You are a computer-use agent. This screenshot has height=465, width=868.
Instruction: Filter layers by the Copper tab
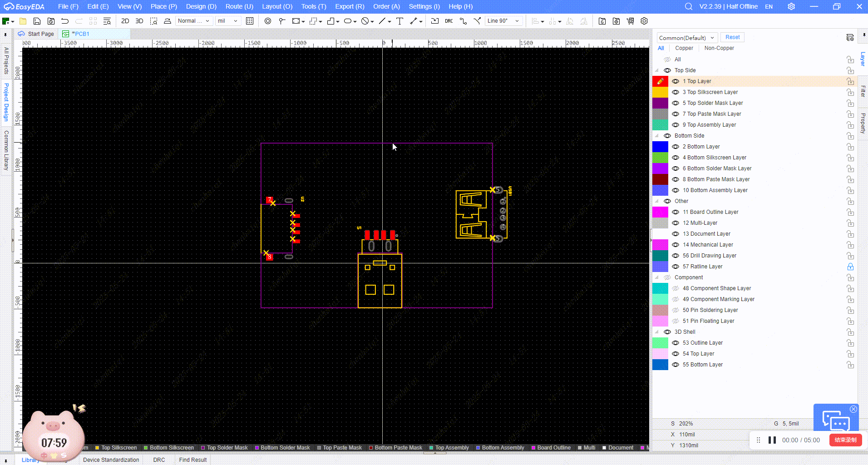click(x=684, y=48)
